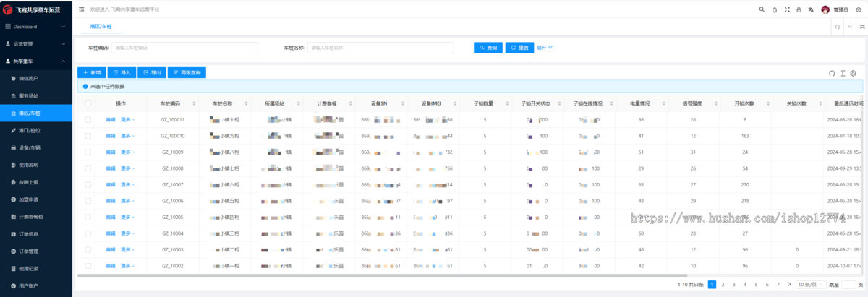Image resolution: width=868 pixels, height=297 pixels.
Task: Open 订单信息 in the sidebar
Action: point(36,234)
